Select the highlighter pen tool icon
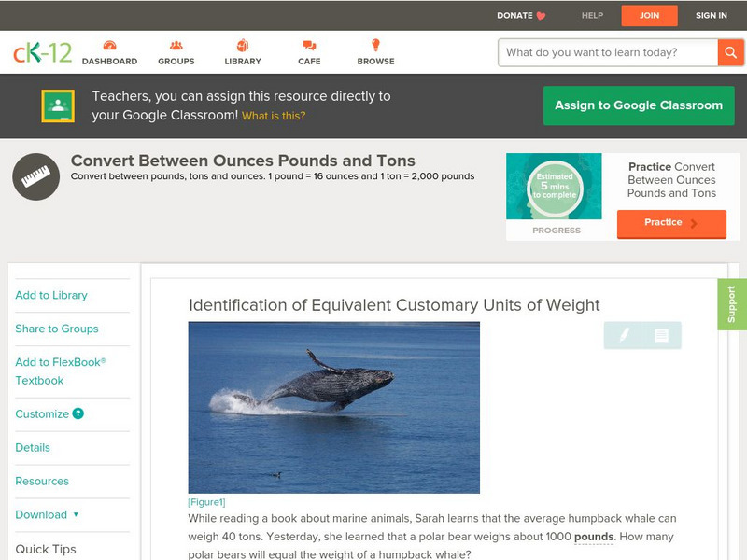 [x=624, y=335]
